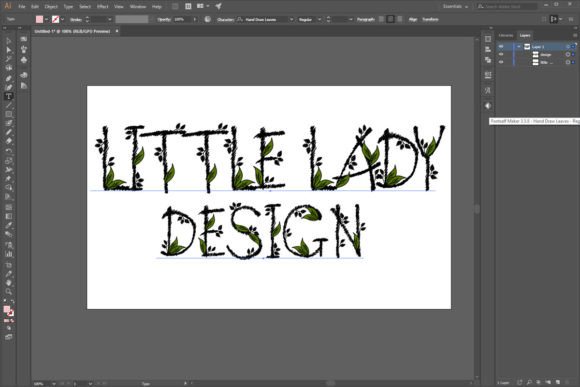Open the font family dropdown
The width and height of the screenshot is (580, 387).
pyautogui.click(x=291, y=19)
